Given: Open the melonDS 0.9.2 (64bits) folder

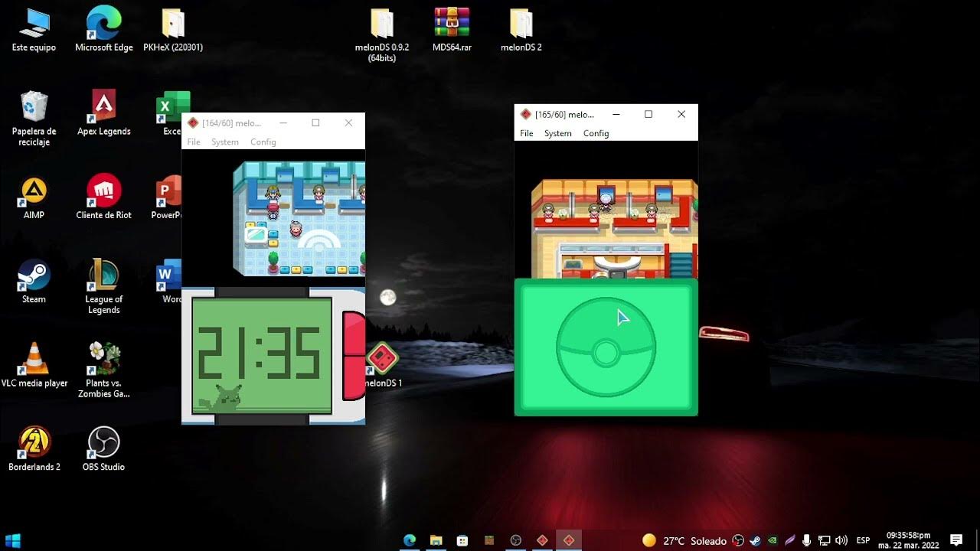Looking at the screenshot, I should pyautogui.click(x=382, y=35).
